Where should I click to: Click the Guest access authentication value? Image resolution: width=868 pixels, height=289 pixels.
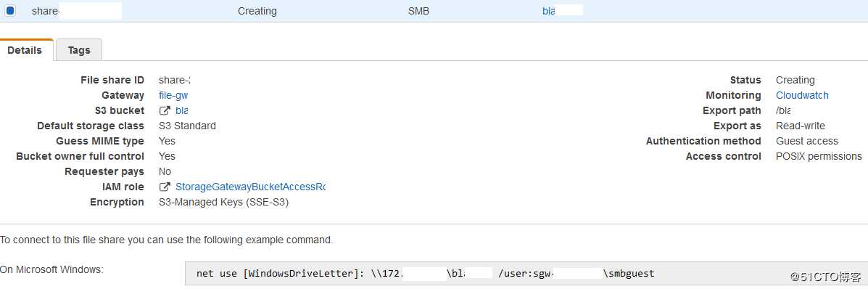(807, 141)
